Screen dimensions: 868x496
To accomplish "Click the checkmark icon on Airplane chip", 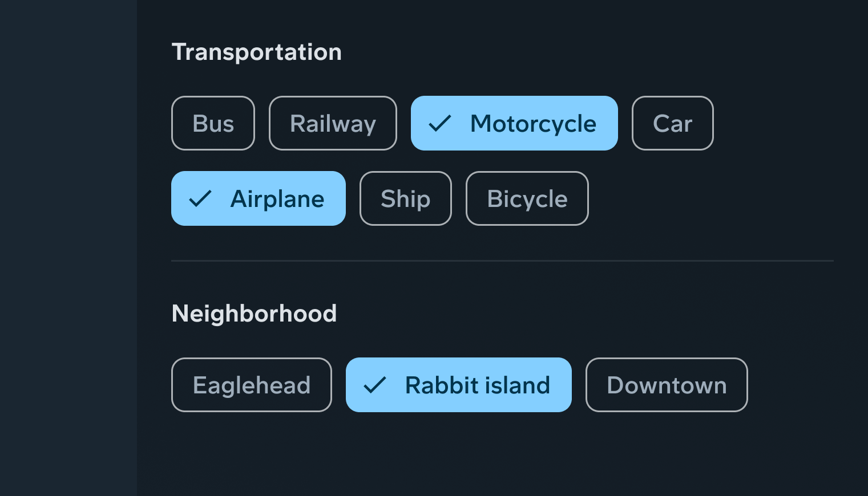I will [x=200, y=199].
